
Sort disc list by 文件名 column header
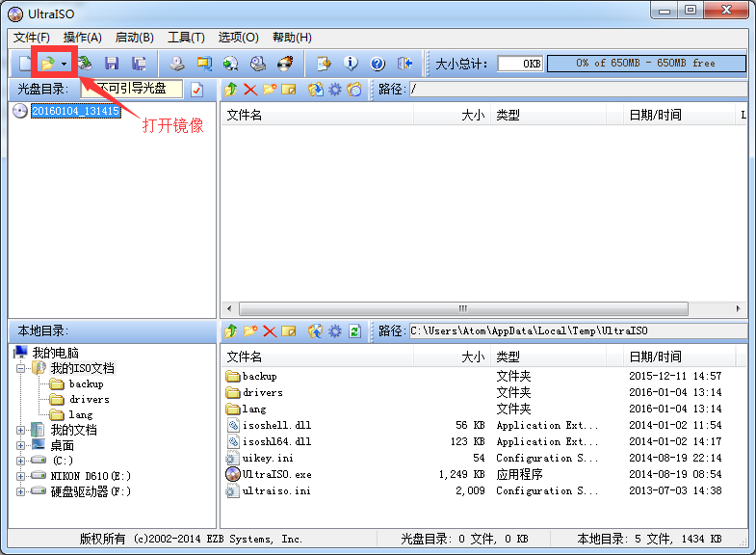[x=317, y=116]
